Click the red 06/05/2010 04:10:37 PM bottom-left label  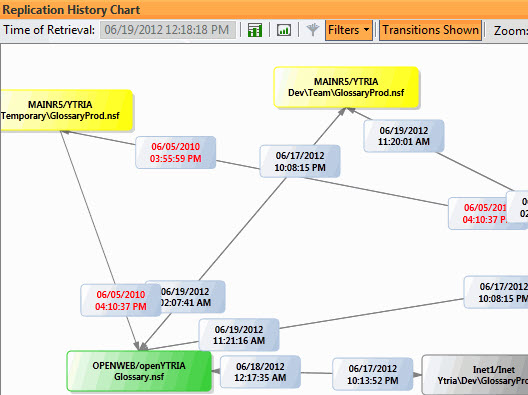[x=121, y=300]
